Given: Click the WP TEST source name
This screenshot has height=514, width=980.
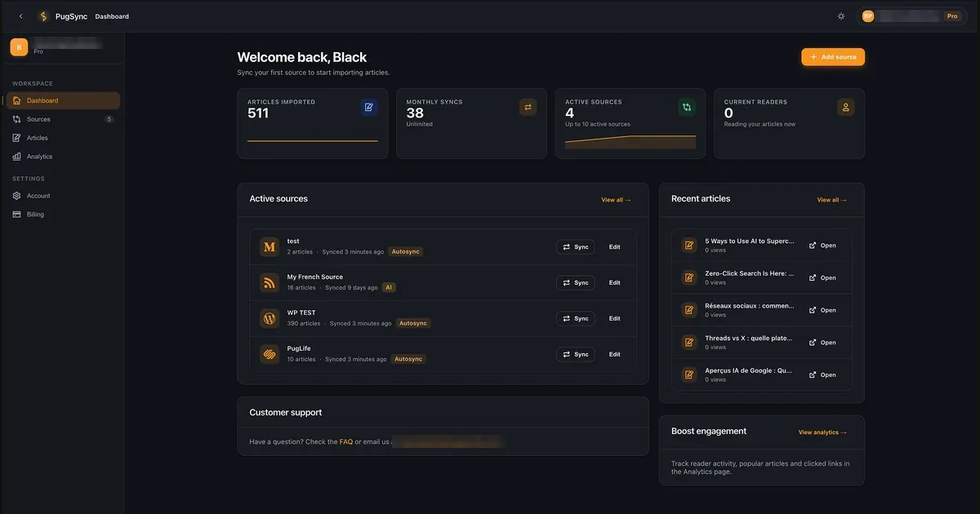Looking at the screenshot, I should tap(301, 313).
